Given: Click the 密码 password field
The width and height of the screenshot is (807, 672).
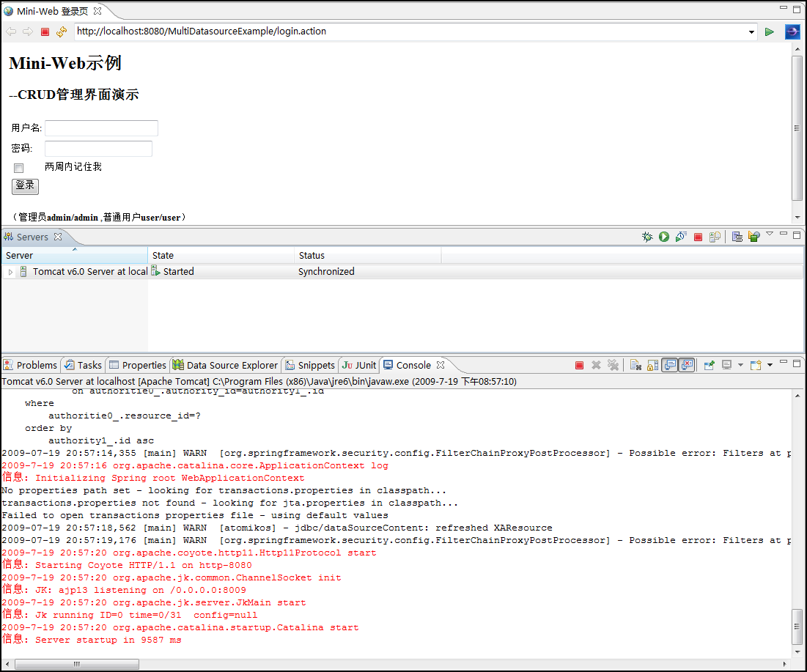Looking at the screenshot, I should point(98,149).
